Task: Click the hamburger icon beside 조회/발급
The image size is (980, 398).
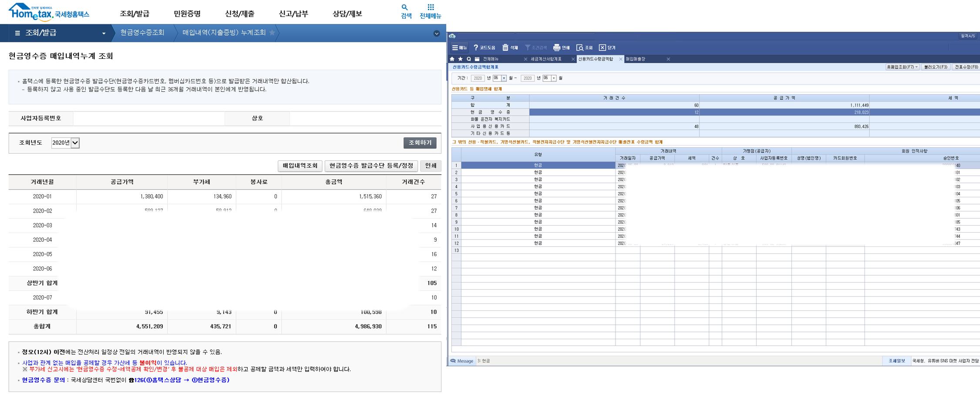Action: (x=17, y=33)
